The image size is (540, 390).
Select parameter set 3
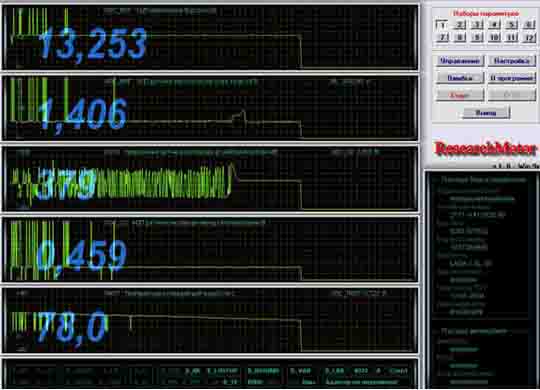[x=477, y=25]
